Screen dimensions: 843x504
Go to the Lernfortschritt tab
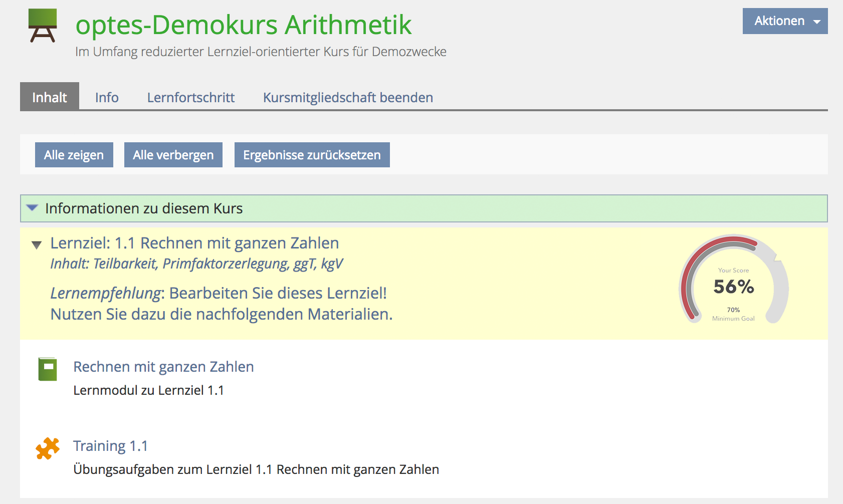(190, 97)
